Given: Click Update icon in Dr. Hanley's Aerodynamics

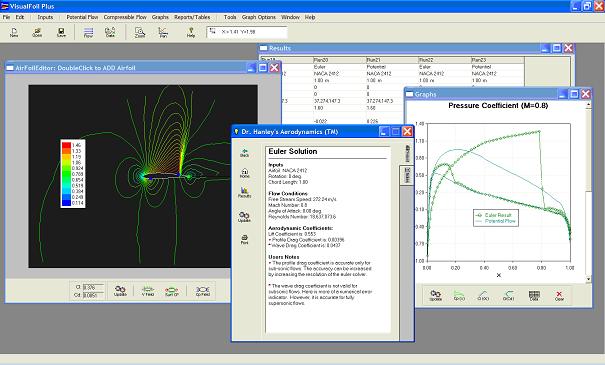Looking at the screenshot, I should point(244,217).
